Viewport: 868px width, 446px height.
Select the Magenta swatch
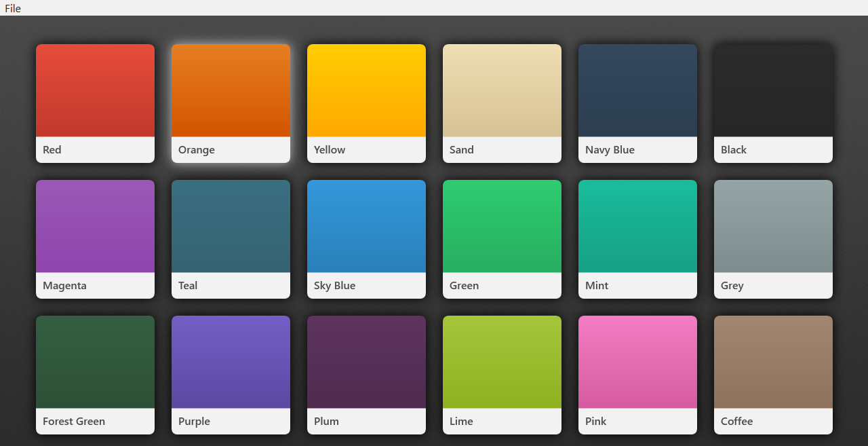click(95, 239)
